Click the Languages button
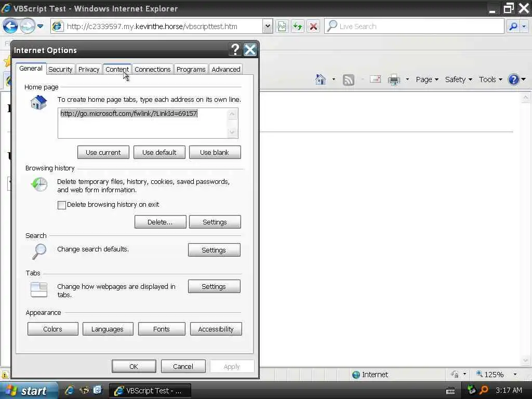Image resolution: width=532 pixels, height=399 pixels. (x=108, y=329)
